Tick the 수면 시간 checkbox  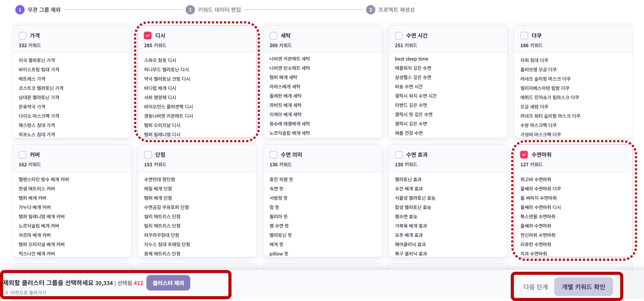[x=399, y=35]
